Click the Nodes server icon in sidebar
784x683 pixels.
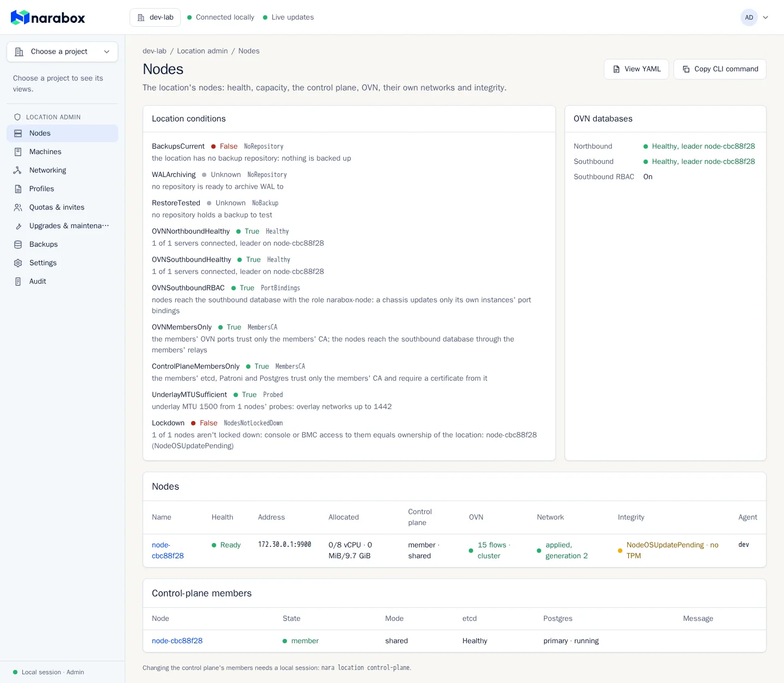[18, 133]
